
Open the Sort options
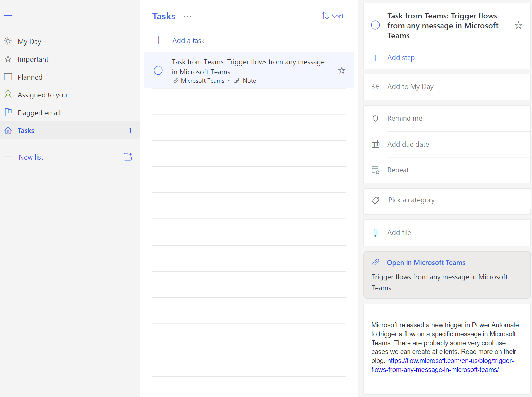[333, 16]
